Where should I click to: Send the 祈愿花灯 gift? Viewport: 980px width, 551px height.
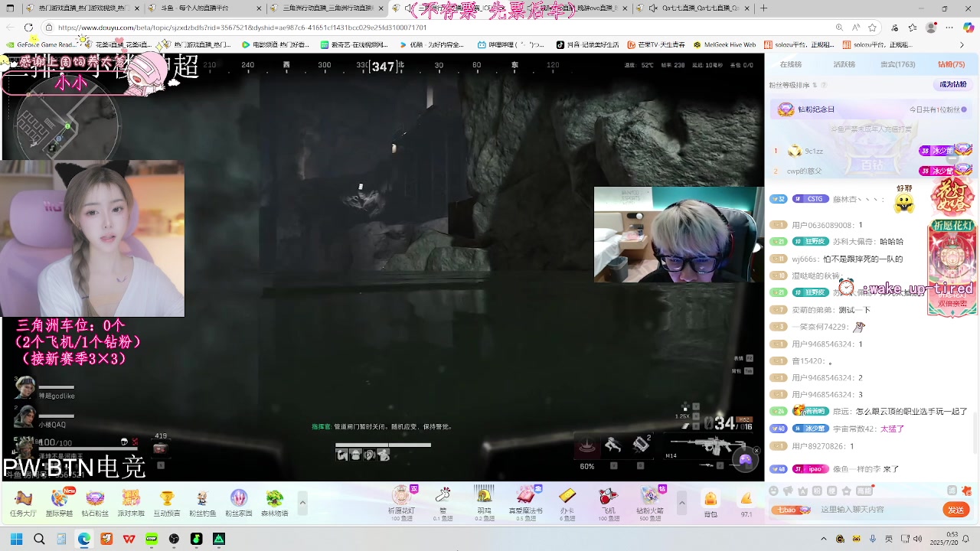click(x=402, y=503)
